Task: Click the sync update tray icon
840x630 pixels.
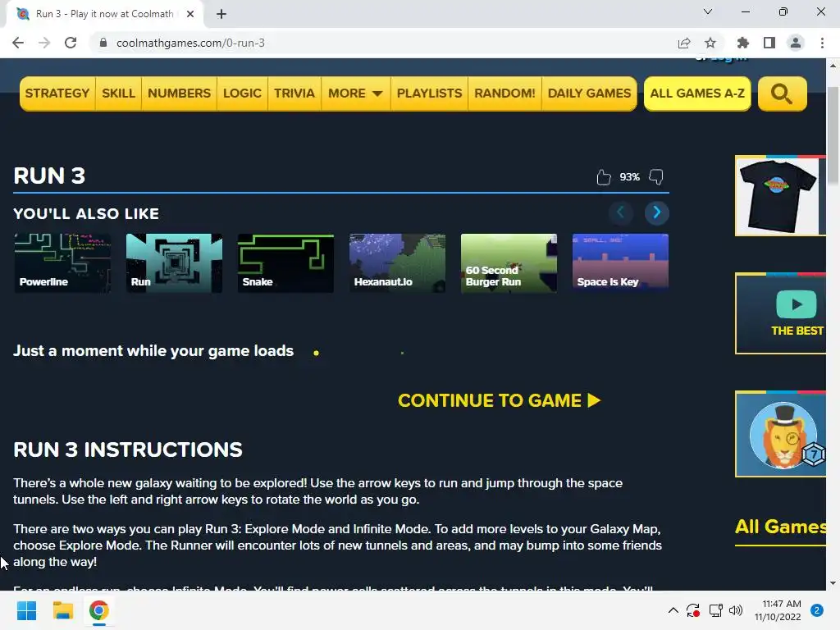Action: pos(693,610)
